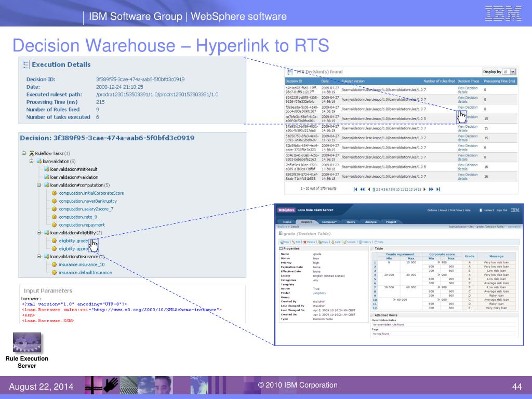The image size is (532, 399).
Task: Click New in the Rule Team Server toolbar
Action: pos(284,242)
